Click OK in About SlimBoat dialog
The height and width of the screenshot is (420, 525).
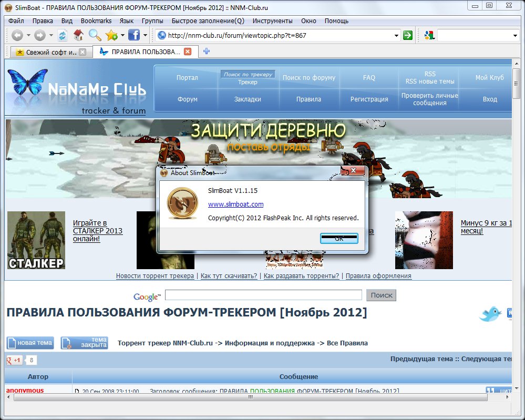coord(339,239)
